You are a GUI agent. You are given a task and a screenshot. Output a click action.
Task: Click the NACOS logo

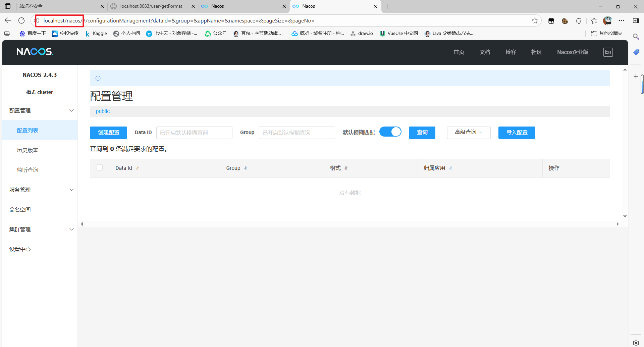point(35,52)
